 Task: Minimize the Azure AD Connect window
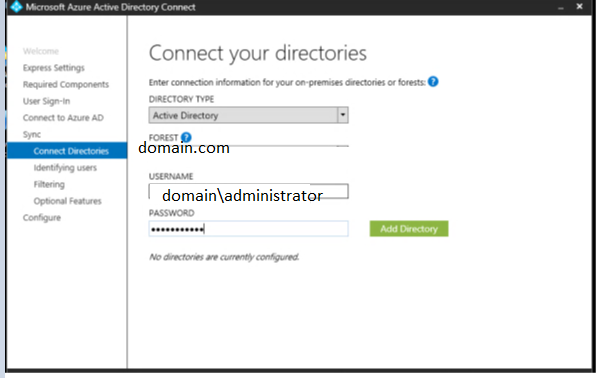pyautogui.click(x=561, y=7)
